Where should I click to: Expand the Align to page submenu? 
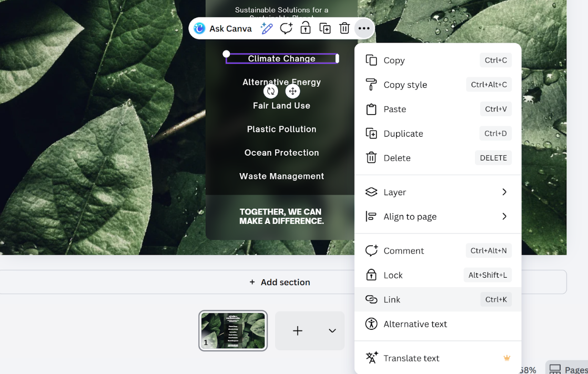point(438,216)
